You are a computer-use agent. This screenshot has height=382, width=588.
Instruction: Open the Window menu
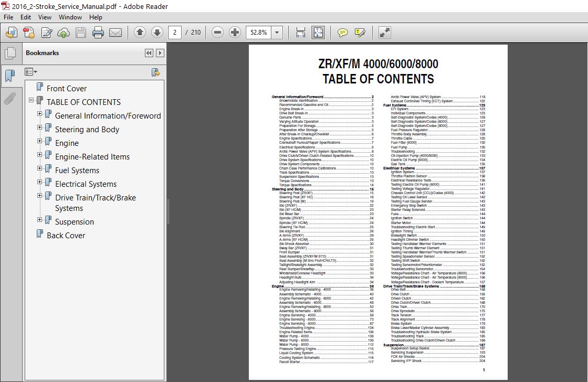[70, 17]
